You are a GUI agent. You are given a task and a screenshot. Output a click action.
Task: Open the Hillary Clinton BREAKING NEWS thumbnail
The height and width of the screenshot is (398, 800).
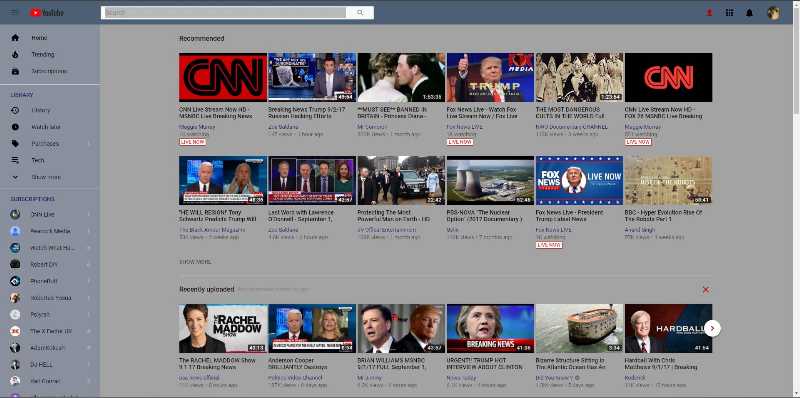[x=490, y=329]
